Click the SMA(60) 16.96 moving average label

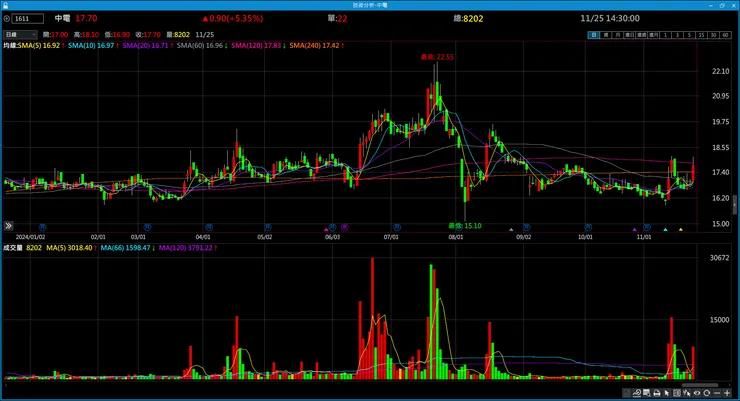click(200, 45)
